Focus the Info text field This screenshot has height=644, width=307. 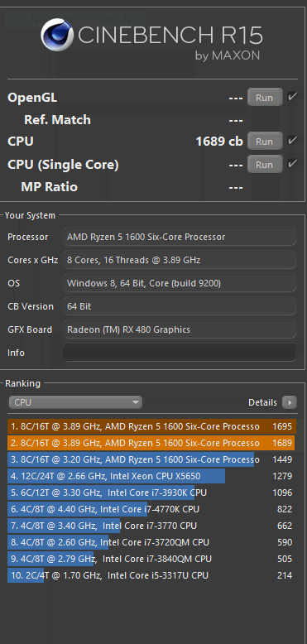point(180,353)
